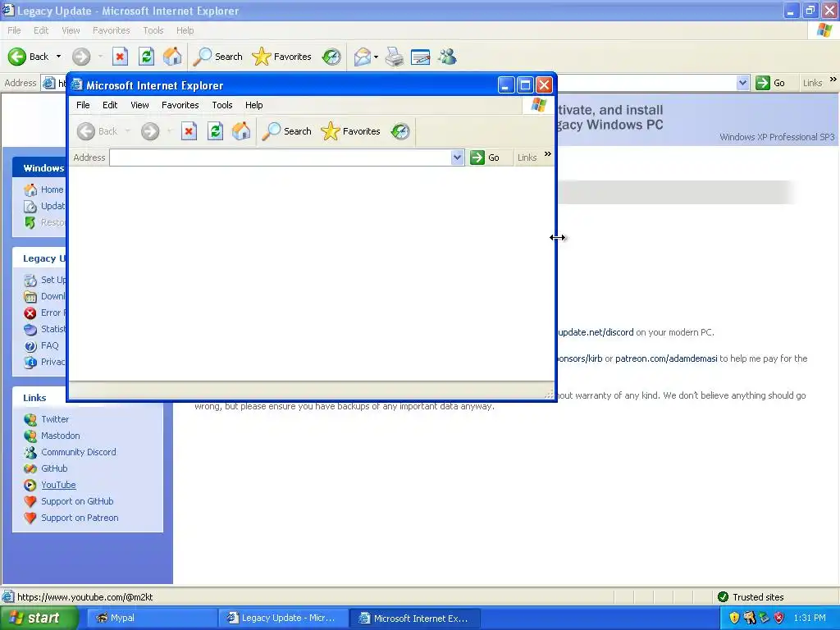Open Twitter link in sidebar
The width and height of the screenshot is (840, 630).
point(55,419)
